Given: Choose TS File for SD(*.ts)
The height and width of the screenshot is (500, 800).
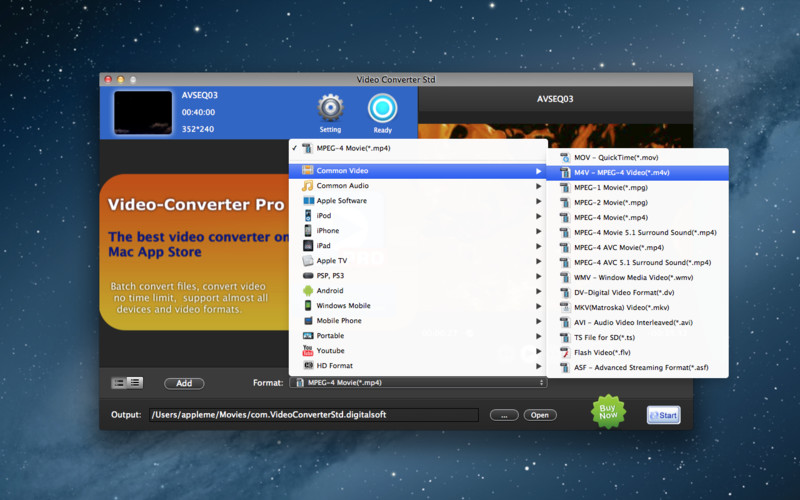Looking at the screenshot, I should pyautogui.click(x=637, y=337).
